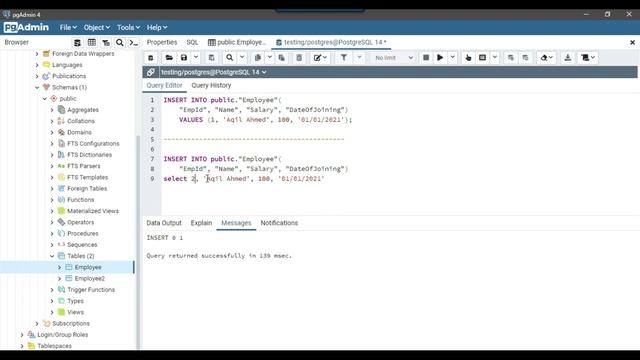Click the Explain hand pointer icon
Viewport: 640px width, 360px height.
pos(468,58)
